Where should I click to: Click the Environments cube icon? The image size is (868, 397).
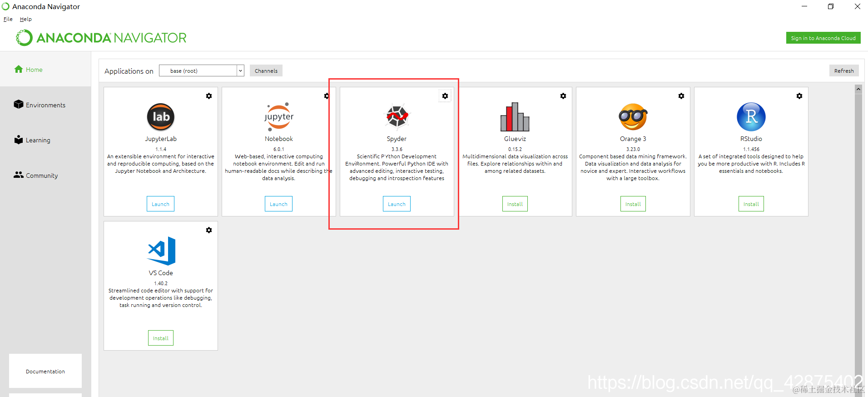point(19,104)
